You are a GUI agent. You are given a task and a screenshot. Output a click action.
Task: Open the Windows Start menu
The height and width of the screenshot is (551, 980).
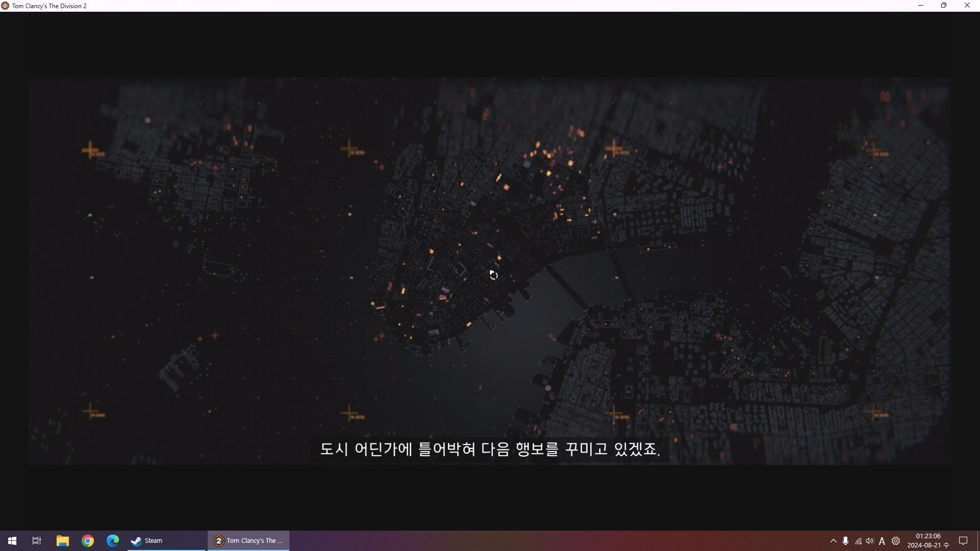pos(12,541)
